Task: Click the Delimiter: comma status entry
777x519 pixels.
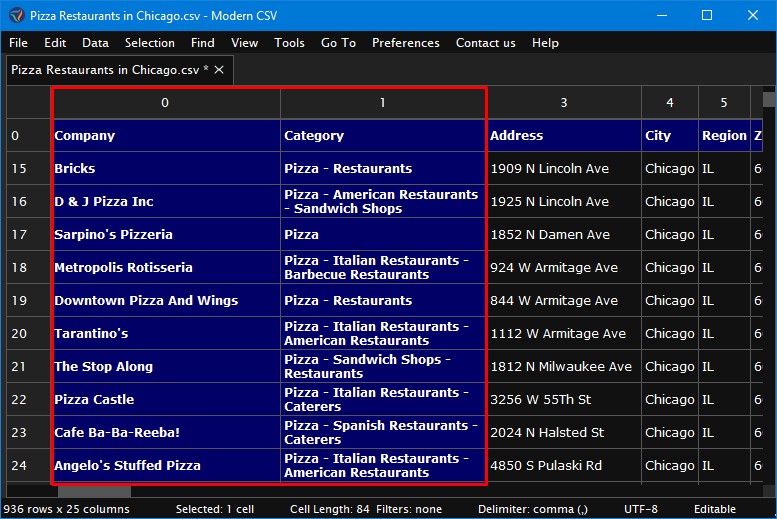Action: (533, 509)
